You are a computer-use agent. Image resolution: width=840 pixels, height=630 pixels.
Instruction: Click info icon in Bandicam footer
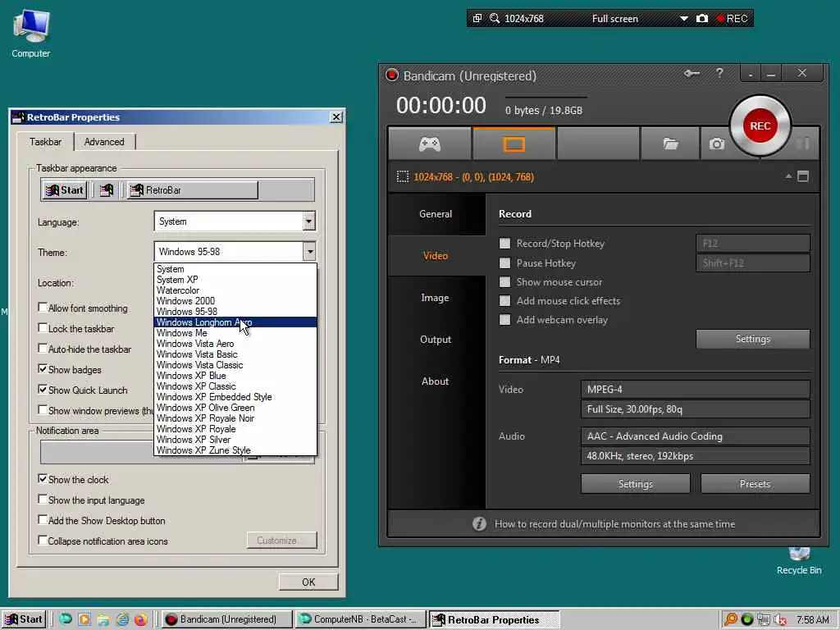pyautogui.click(x=479, y=523)
